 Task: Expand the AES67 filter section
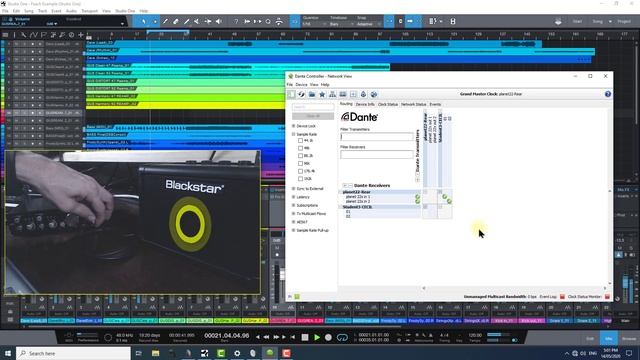tap(293, 222)
